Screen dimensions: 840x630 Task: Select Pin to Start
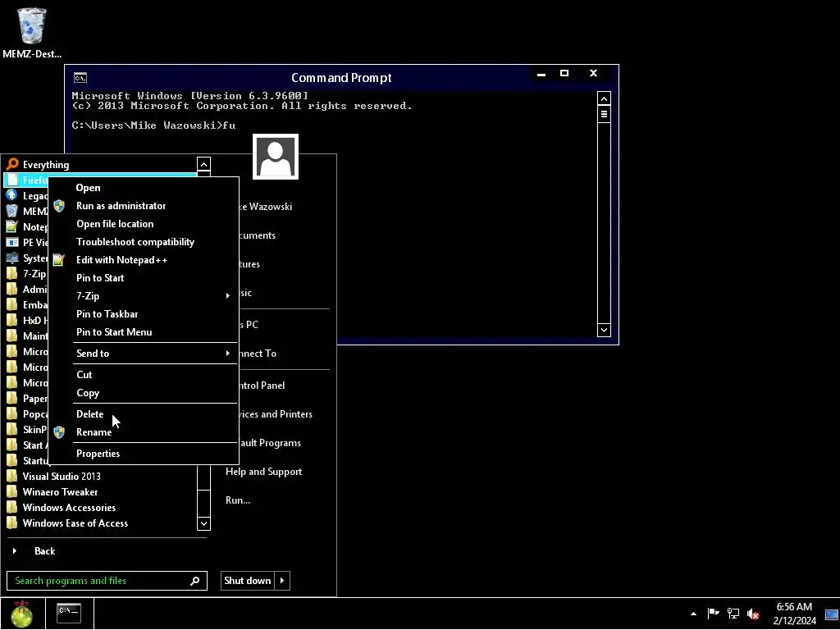pos(144,278)
